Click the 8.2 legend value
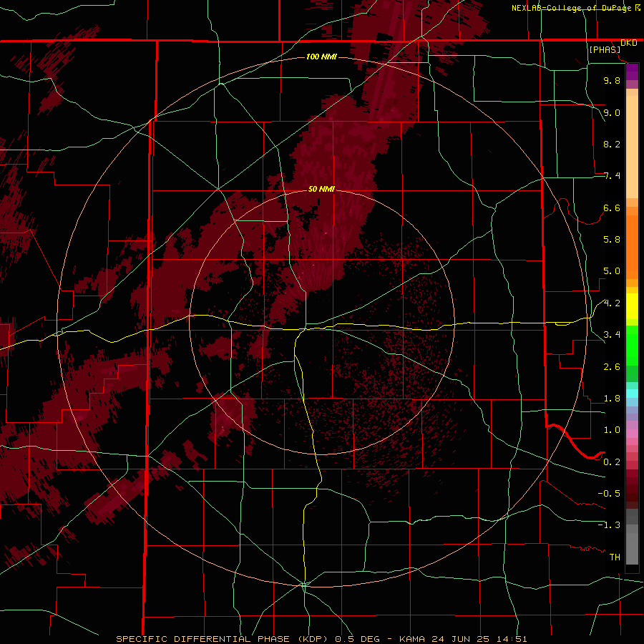The height and width of the screenshot is (644, 644). pos(612,144)
